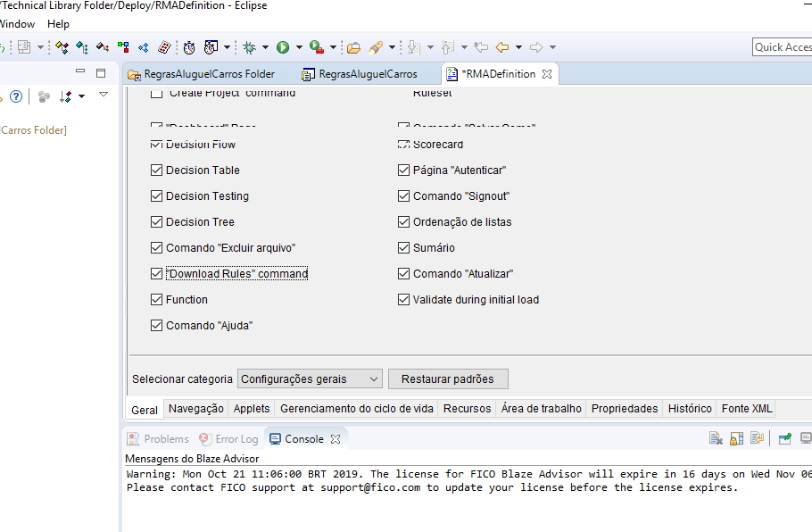Run the project with the green Run icon

point(283,46)
